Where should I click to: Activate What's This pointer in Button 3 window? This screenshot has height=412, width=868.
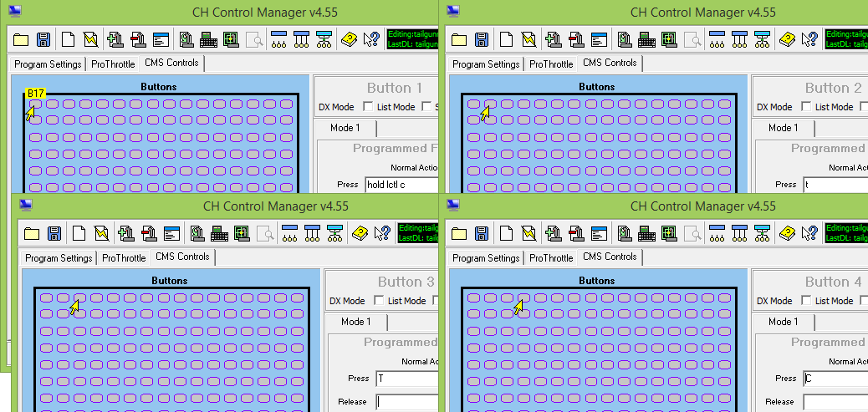[x=382, y=233]
